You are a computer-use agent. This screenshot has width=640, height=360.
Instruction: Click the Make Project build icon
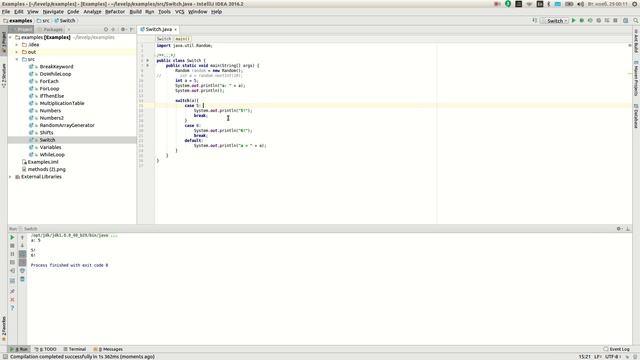click(534, 20)
